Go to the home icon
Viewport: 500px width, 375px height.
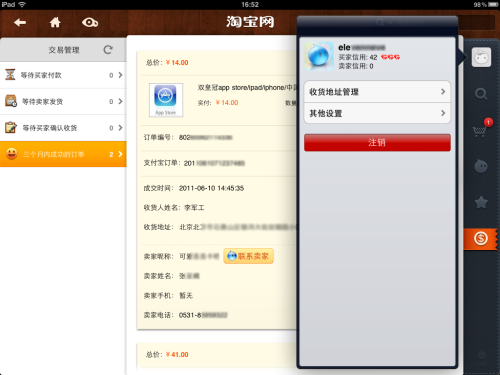point(55,22)
